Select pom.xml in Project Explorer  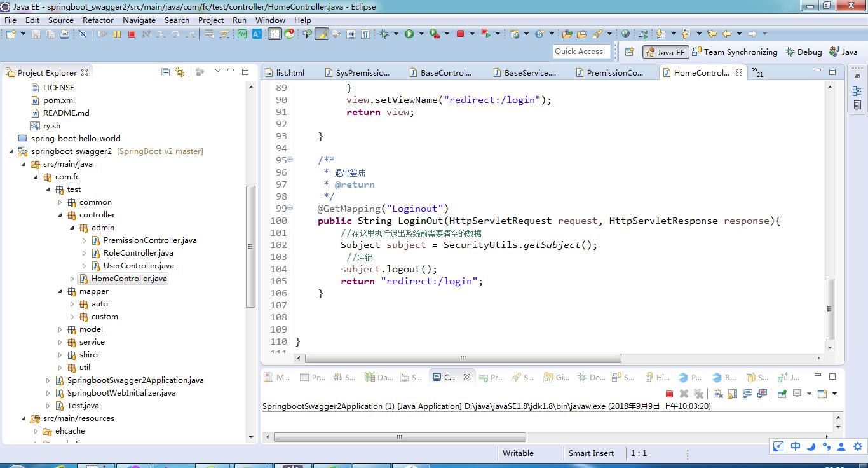click(59, 100)
